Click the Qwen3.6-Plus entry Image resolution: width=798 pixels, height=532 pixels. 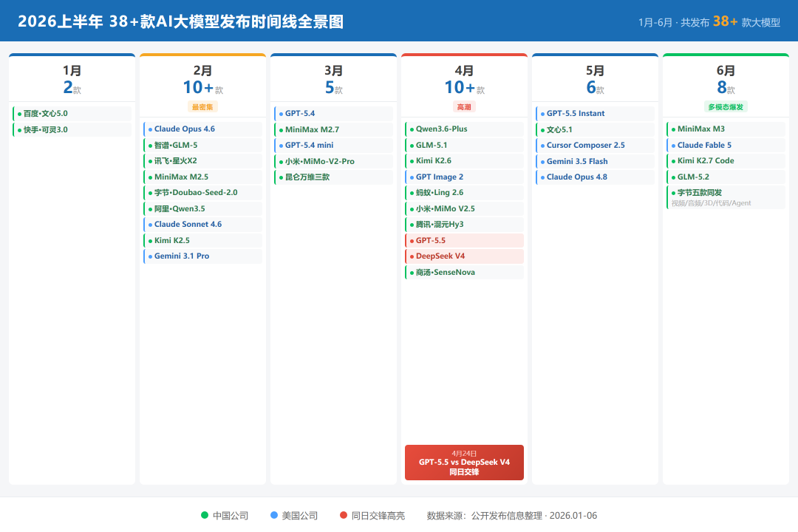click(x=464, y=129)
